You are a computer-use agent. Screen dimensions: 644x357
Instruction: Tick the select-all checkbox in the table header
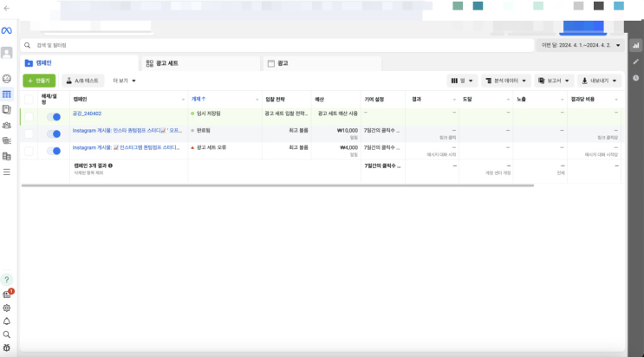[29, 99]
